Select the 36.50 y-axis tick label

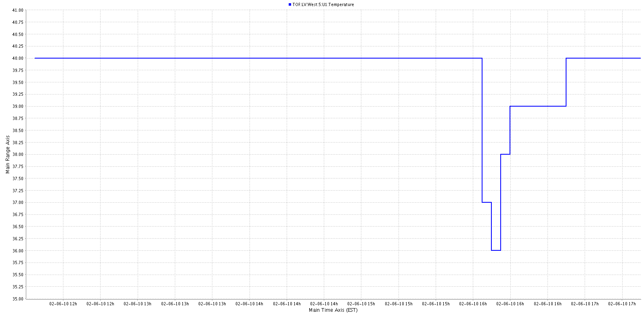click(x=18, y=227)
